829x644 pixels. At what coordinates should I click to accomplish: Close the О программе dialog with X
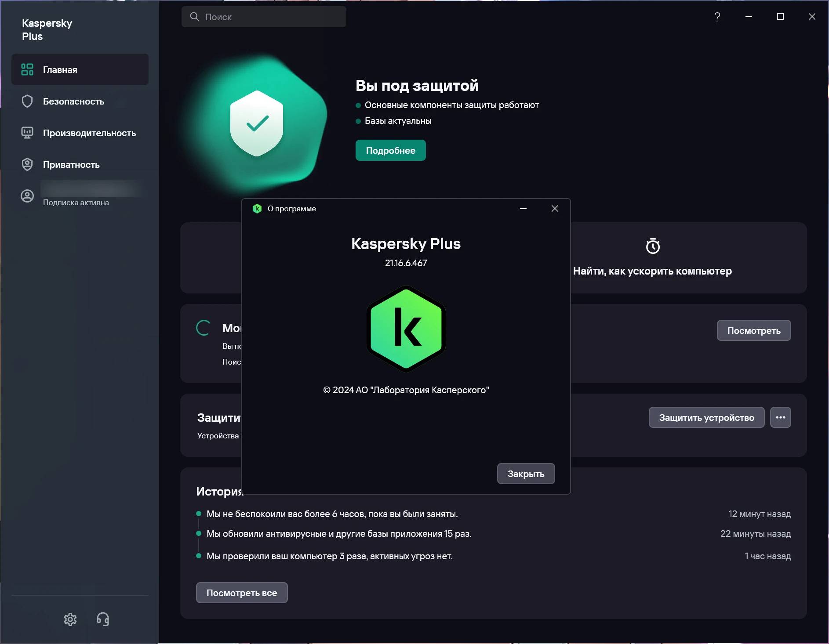click(x=555, y=208)
